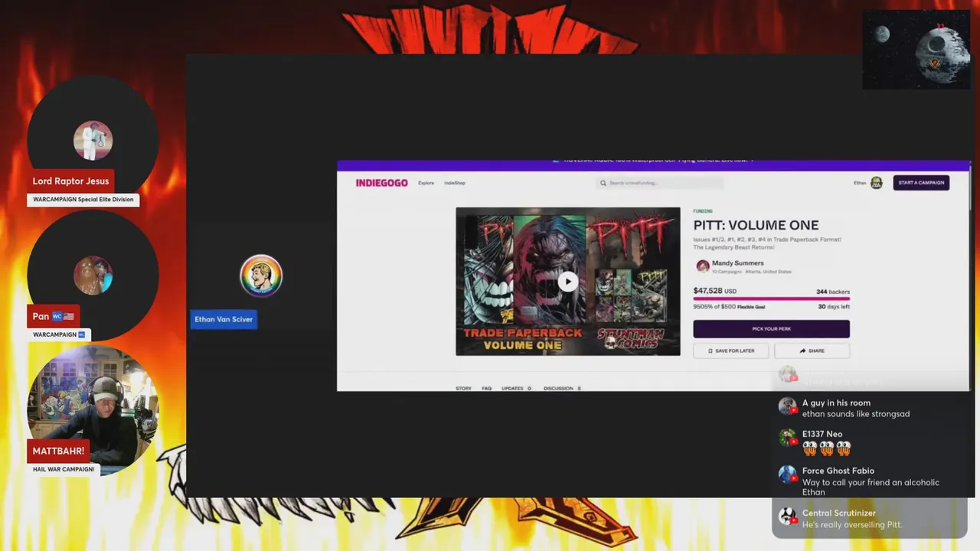The height and width of the screenshot is (551, 980).
Task: Click the HAIL WAR CAMPAIGN! caption
Action: 64,469
